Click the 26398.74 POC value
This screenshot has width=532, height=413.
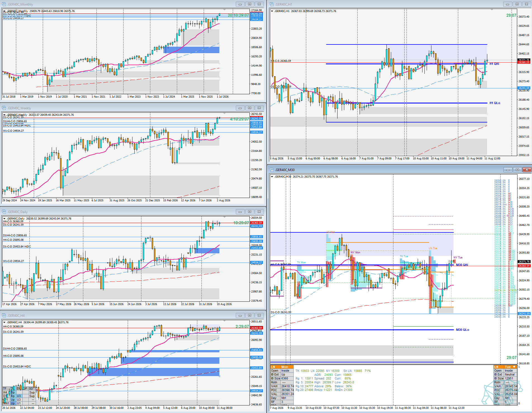tap(287, 390)
